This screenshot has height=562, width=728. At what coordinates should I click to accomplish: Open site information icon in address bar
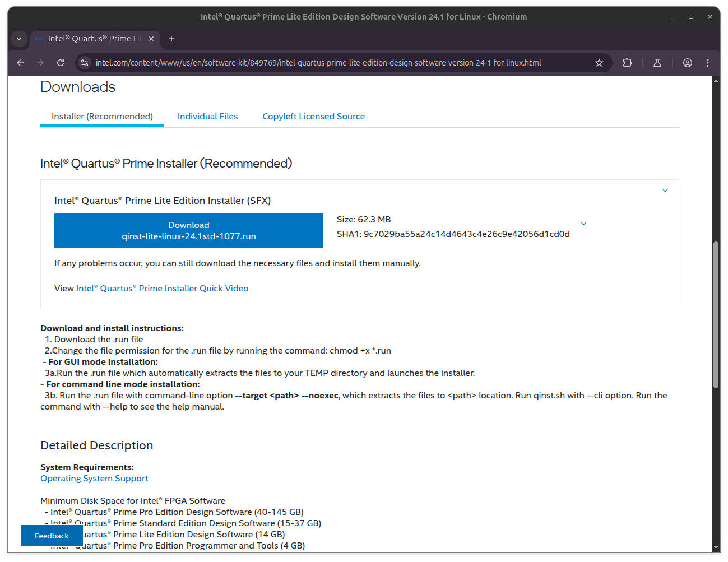85,63
